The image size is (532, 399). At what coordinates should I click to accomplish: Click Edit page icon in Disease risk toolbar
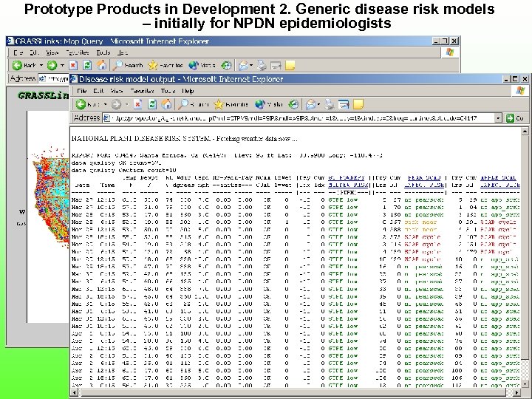tap(344, 104)
